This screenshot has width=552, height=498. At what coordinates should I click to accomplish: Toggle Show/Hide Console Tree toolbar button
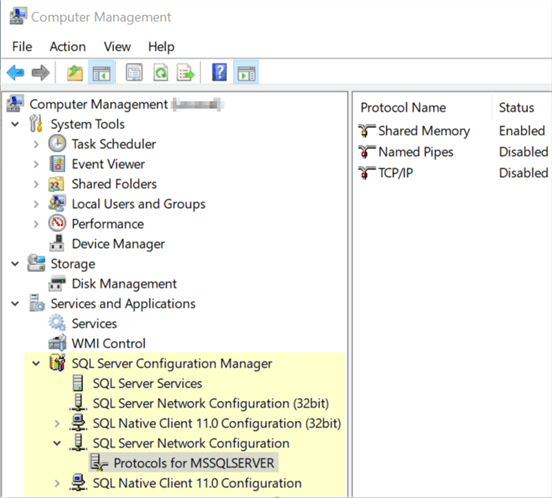[x=101, y=73]
